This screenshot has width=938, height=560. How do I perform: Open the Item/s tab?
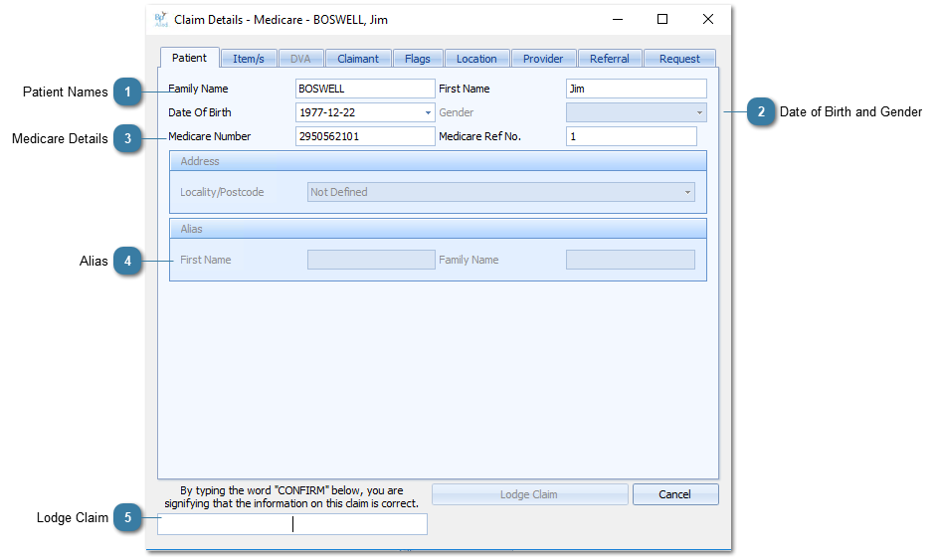249,59
